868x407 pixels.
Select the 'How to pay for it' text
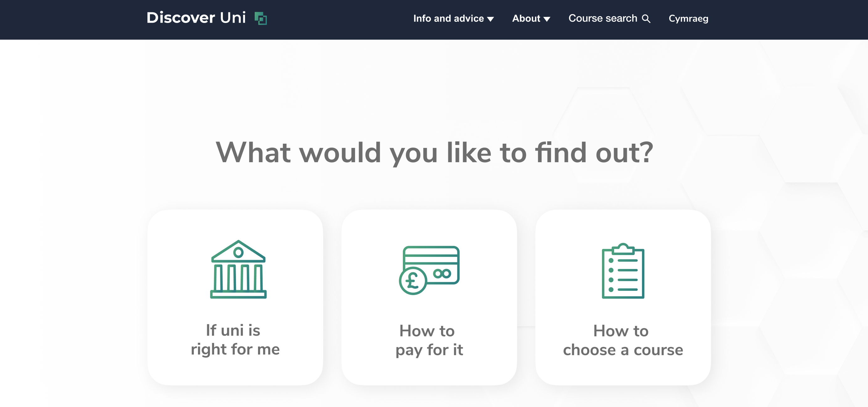(429, 340)
